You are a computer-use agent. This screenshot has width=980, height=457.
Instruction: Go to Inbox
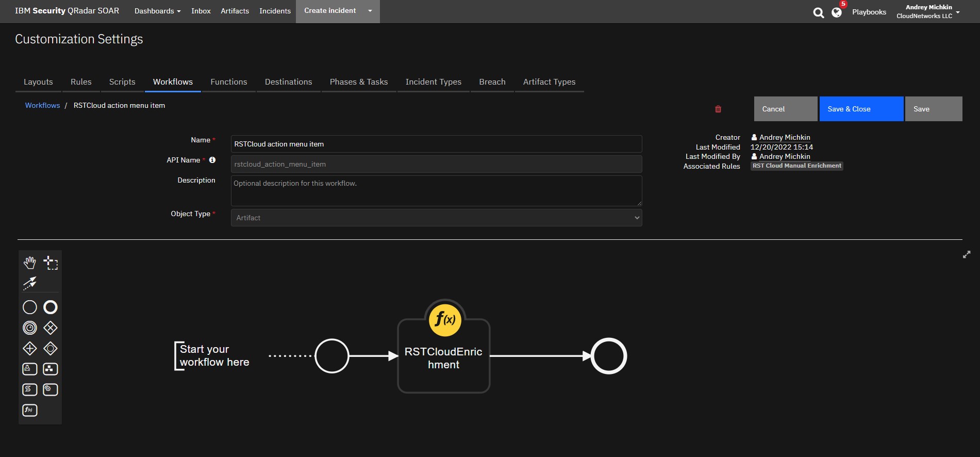click(201, 11)
